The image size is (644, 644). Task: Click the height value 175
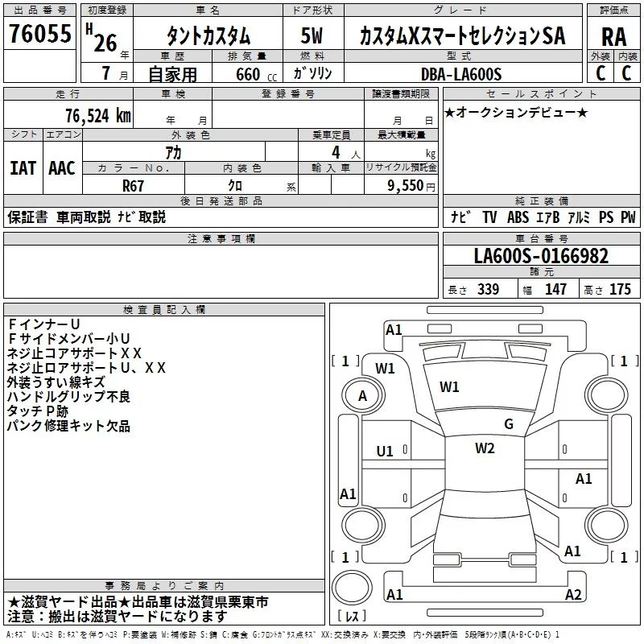(x=620, y=289)
